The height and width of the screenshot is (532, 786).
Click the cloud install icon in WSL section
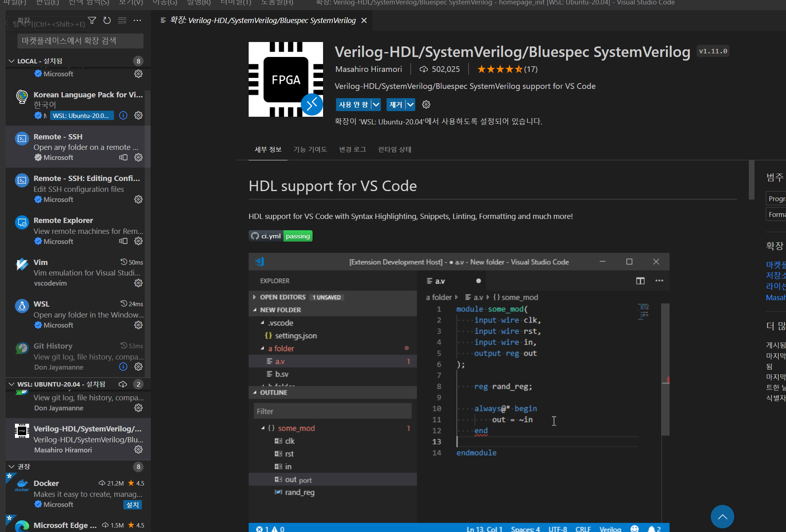click(123, 384)
